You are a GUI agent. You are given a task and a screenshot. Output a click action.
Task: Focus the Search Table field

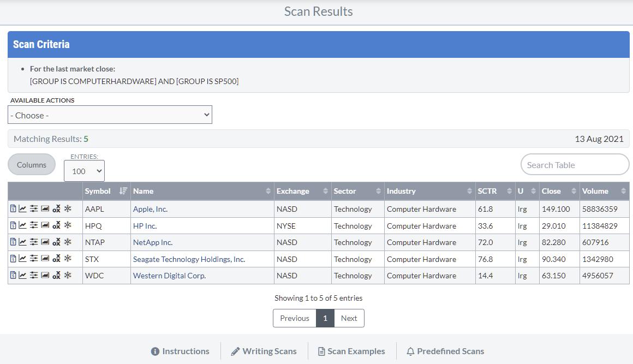click(575, 165)
